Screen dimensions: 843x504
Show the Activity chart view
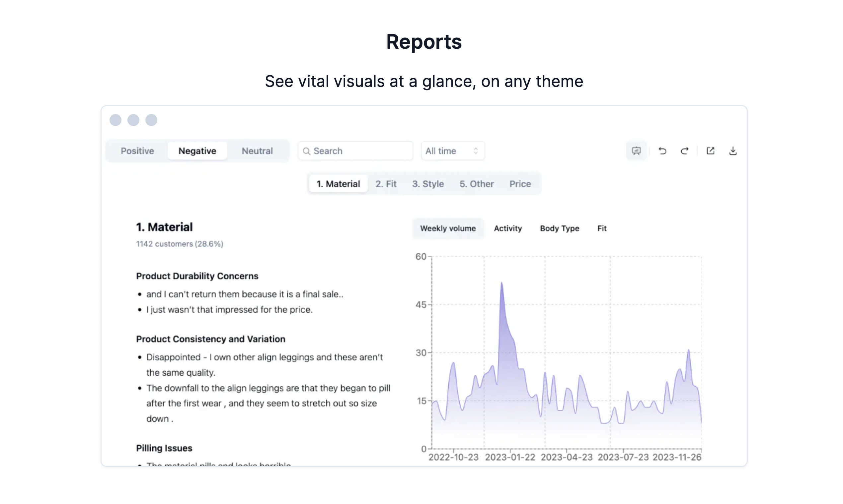coord(507,228)
